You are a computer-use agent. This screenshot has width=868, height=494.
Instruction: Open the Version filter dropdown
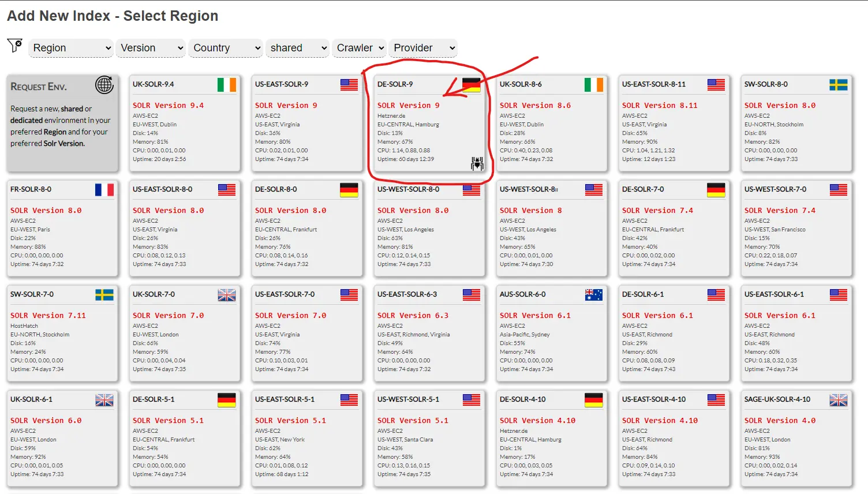pos(151,48)
